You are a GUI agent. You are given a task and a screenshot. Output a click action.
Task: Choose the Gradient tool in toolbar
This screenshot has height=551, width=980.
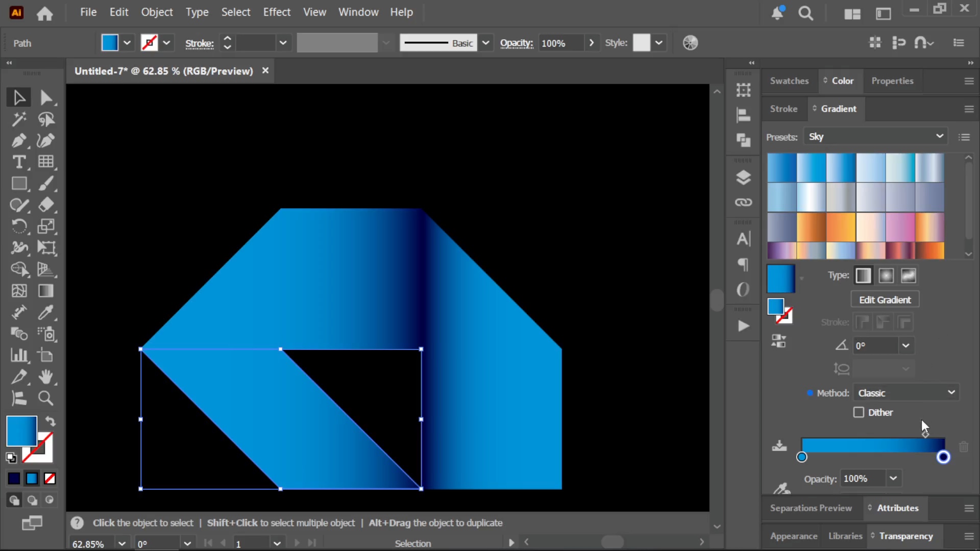pyautogui.click(x=46, y=291)
